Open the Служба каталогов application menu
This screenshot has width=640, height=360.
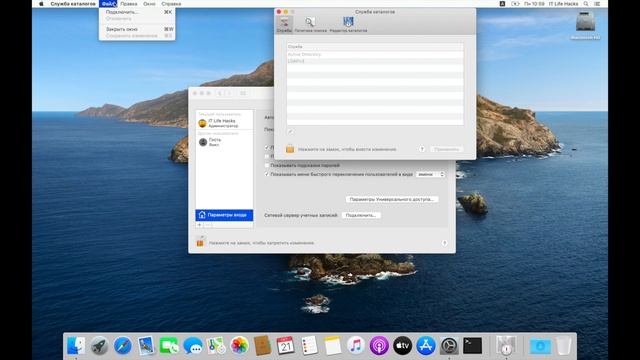click(x=73, y=4)
